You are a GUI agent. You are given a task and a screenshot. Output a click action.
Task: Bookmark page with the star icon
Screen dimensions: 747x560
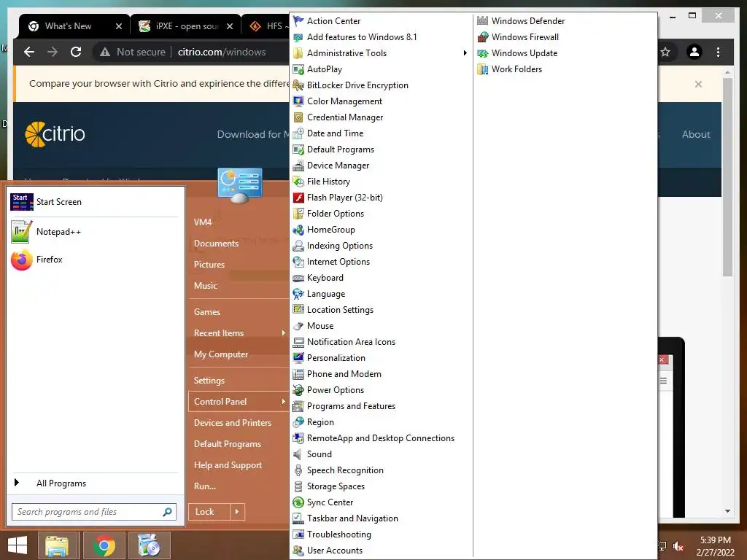(x=665, y=52)
